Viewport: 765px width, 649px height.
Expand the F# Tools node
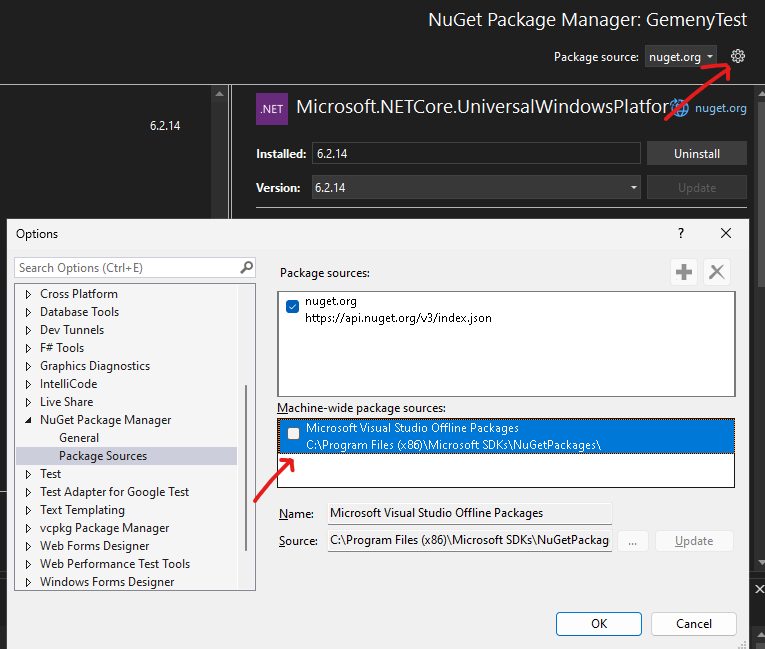pos(28,348)
